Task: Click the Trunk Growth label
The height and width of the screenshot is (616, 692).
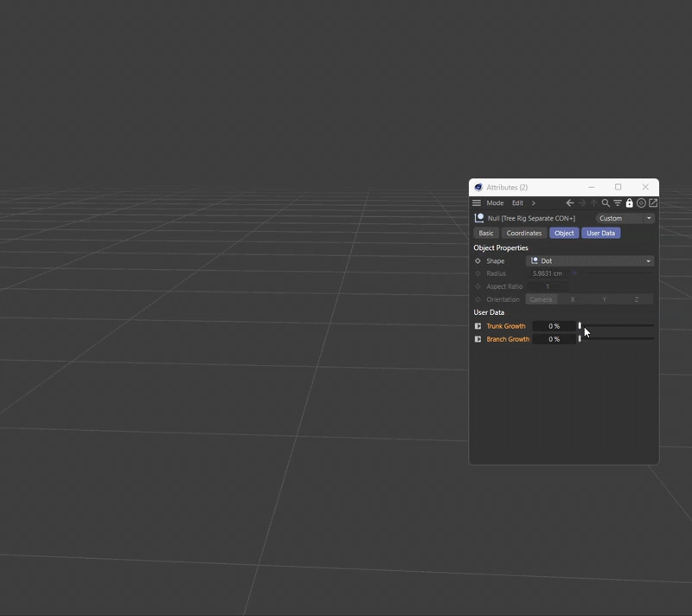Action: [506, 326]
